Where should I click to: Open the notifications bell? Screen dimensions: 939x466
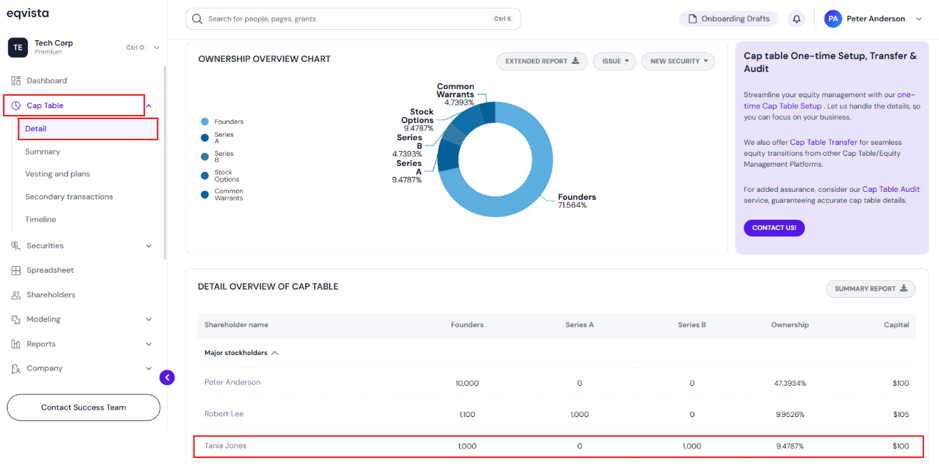tap(796, 19)
